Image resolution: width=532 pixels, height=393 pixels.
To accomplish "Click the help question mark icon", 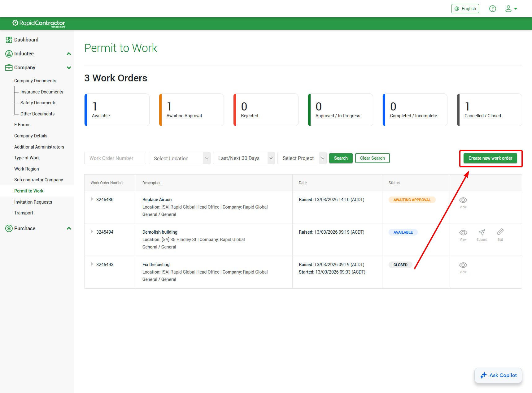I will (x=492, y=9).
